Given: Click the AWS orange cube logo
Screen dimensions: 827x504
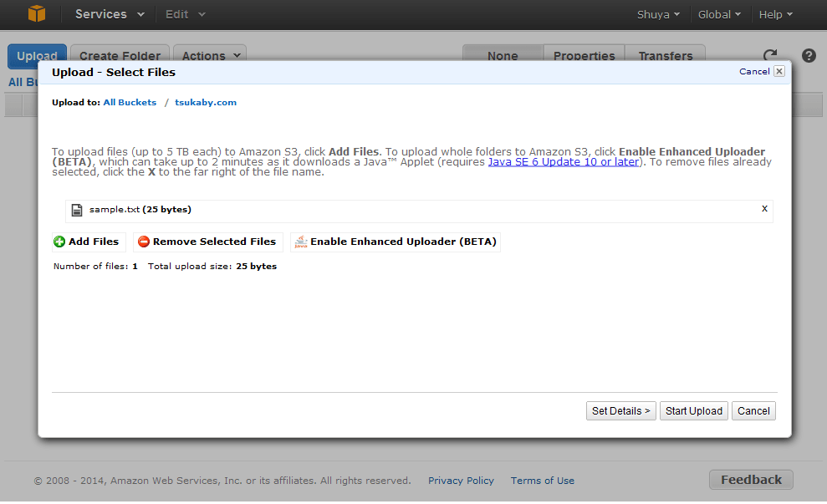Looking at the screenshot, I should pos(36,14).
